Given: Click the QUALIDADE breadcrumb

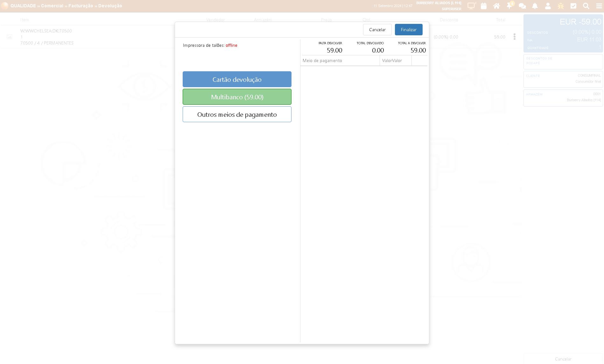Looking at the screenshot, I should (23, 6).
